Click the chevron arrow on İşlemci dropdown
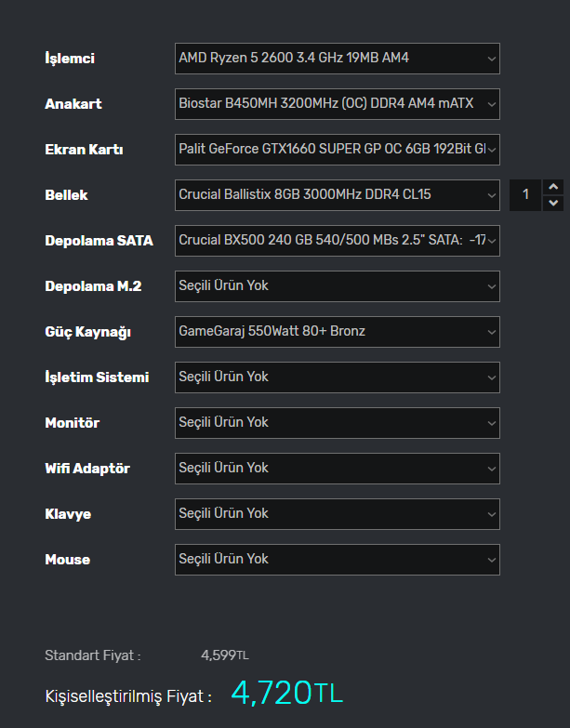The height and width of the screenshot is (728, 570). tap(491, 60)
